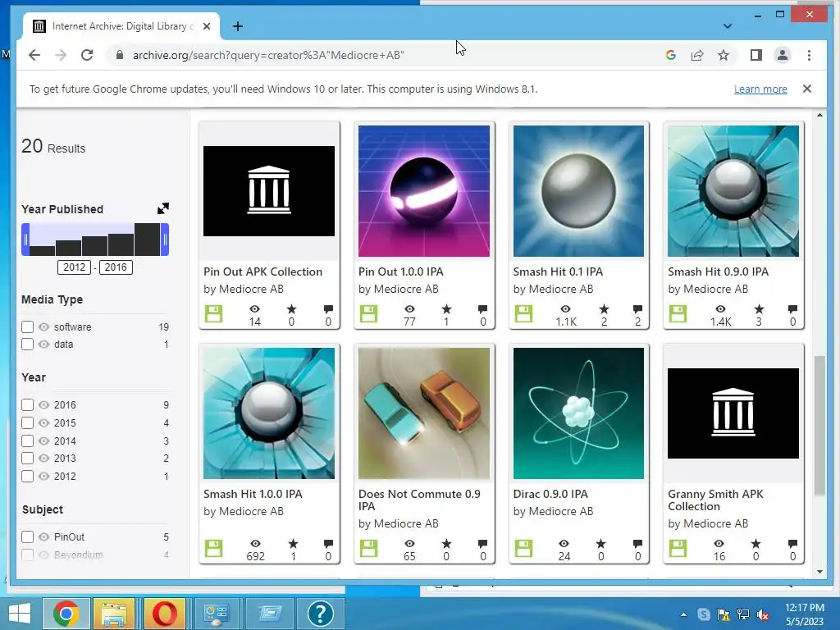Open Chrome from the taskbar
Screen dimensions: 840x630
[x=66, y=614]
